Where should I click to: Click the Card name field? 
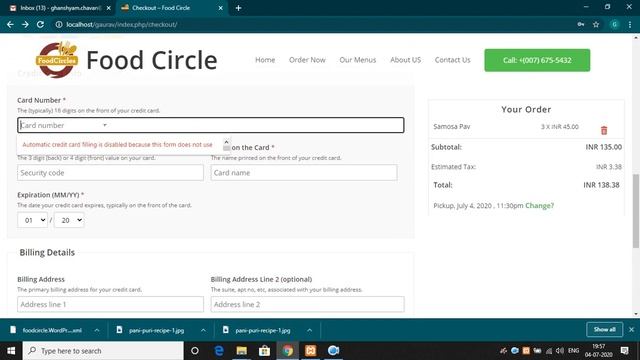pos(304,173)
